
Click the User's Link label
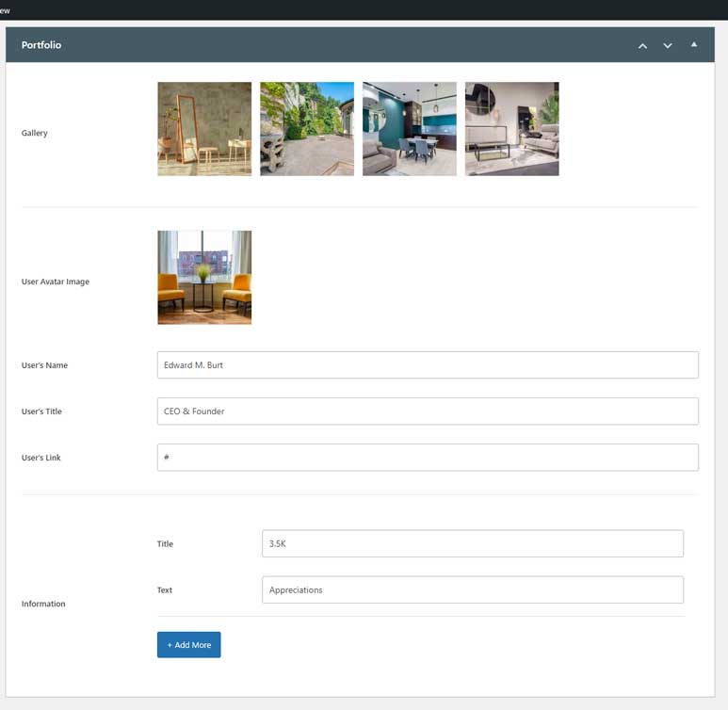pyautogui.click(x=42, y=458)
